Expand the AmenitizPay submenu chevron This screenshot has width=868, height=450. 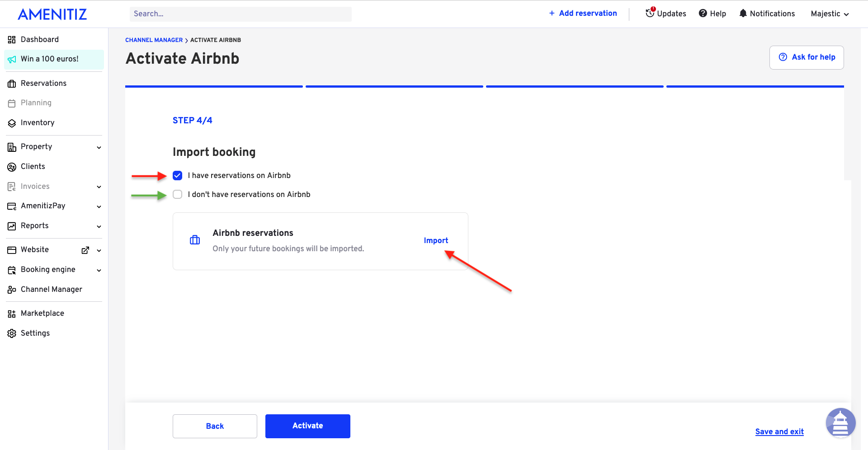(99, 206)
